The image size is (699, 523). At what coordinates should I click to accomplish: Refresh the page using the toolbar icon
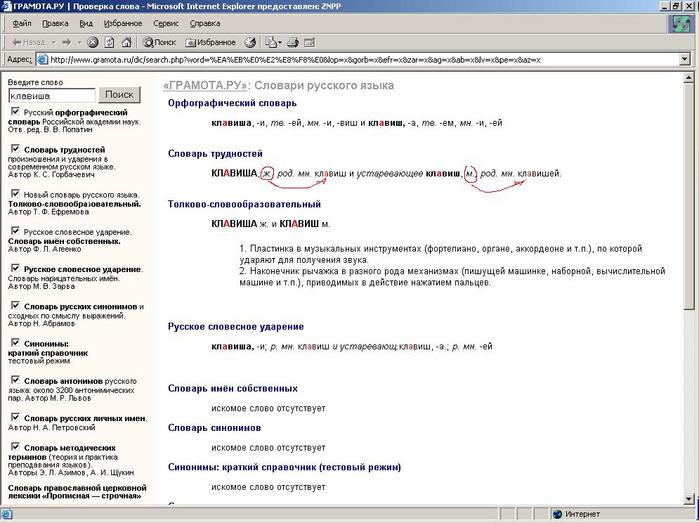[x=109, y=42]
